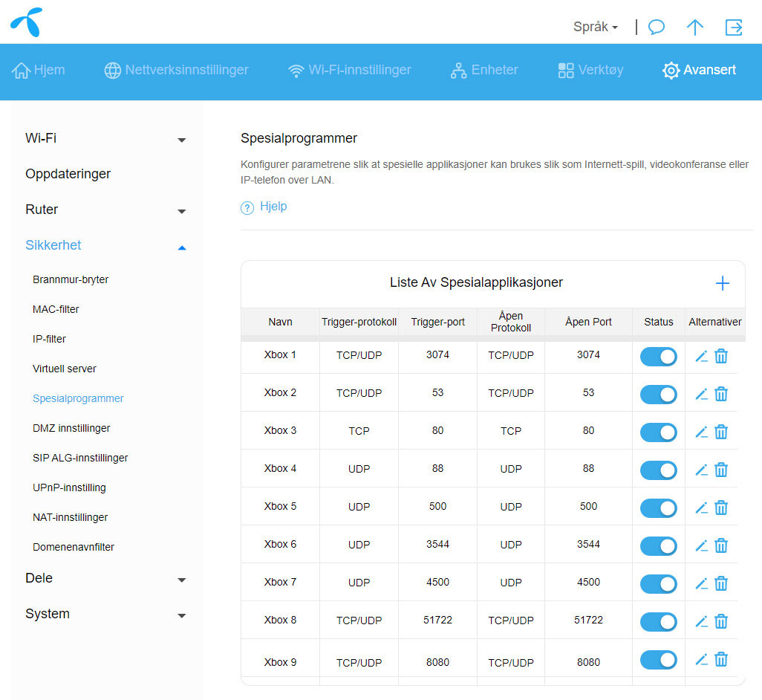The height and width of the screenshot is (700, 762).
Task: Disable the Xbox 6 status toggle
Action: (659, 546)
